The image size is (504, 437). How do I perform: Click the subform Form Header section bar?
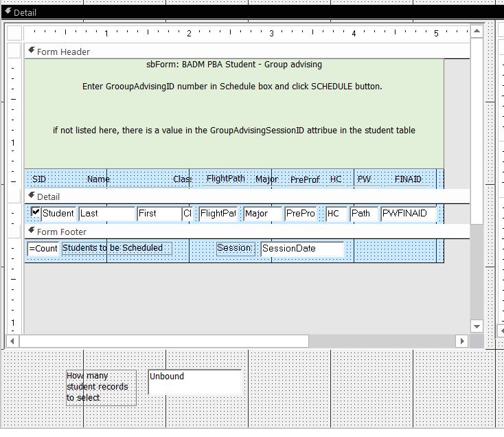coord(247,52)
